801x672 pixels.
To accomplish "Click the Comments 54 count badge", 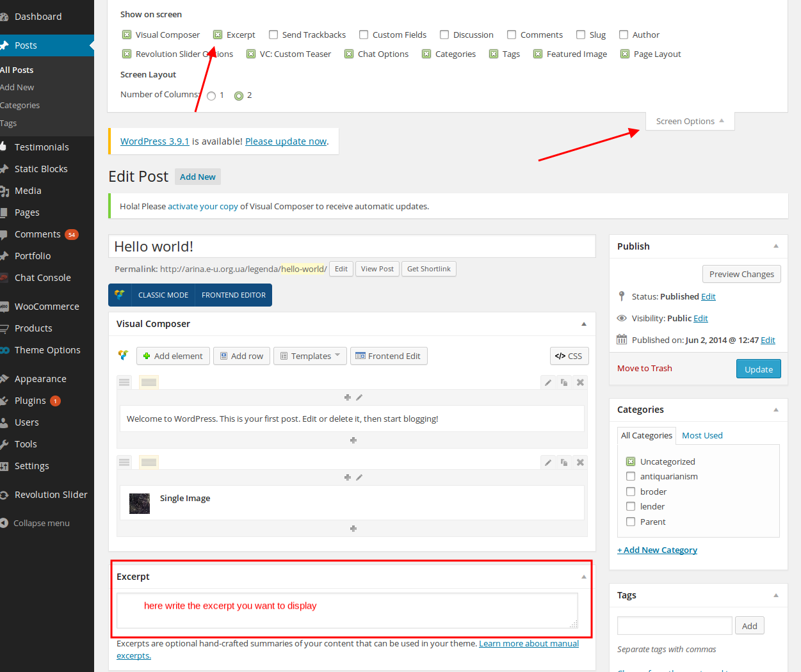I will [x=72, y=235].
